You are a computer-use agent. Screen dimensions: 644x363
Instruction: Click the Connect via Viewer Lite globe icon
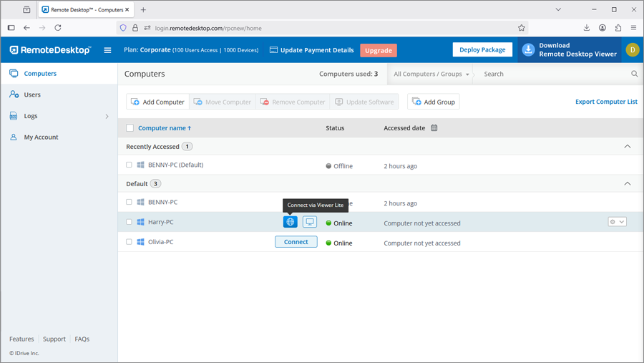pyautogui.click(x=290, y=222)
